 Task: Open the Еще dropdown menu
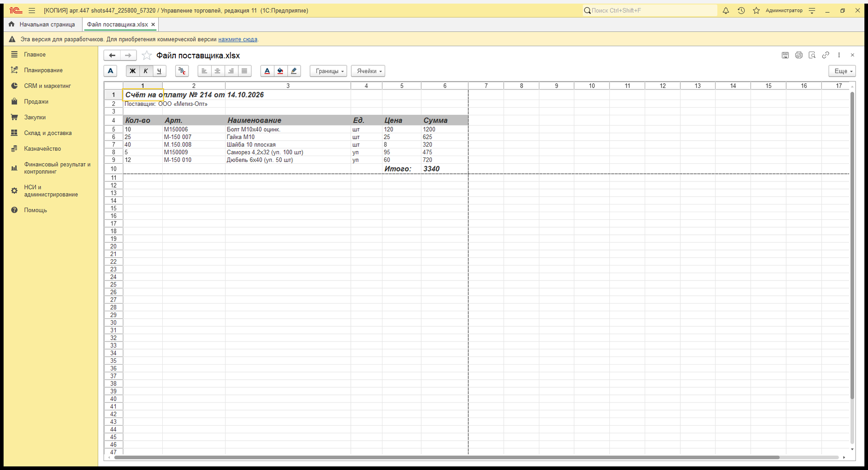(x=842, y=71)
